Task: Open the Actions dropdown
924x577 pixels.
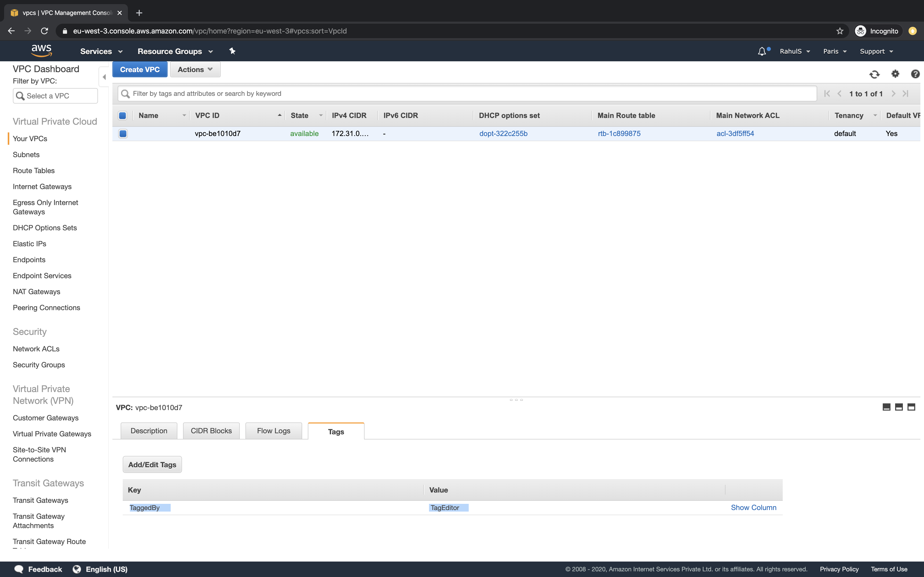Action: point(195,69)
